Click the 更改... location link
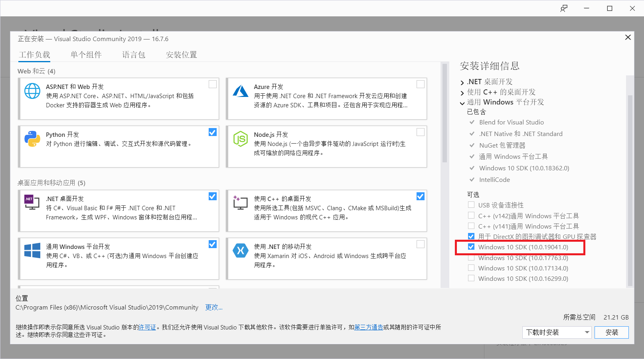The height and width of the screenshot is (359, 644). click(x=214, y=307)
